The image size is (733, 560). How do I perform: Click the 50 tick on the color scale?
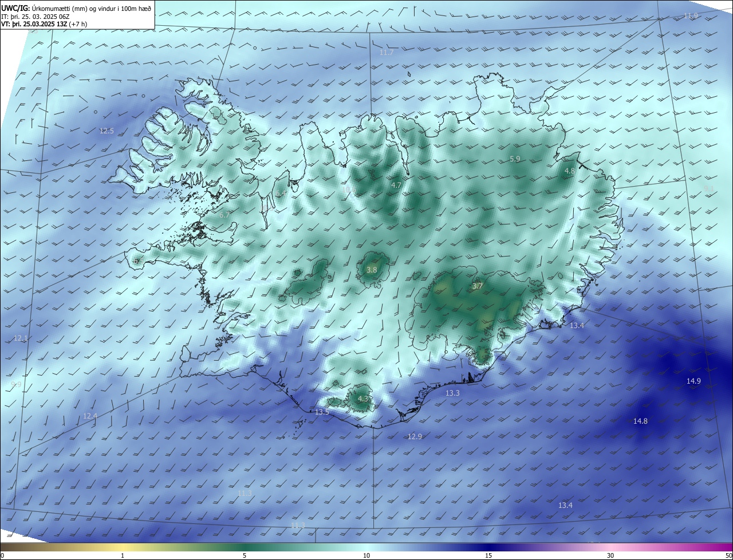pos(728,555)
